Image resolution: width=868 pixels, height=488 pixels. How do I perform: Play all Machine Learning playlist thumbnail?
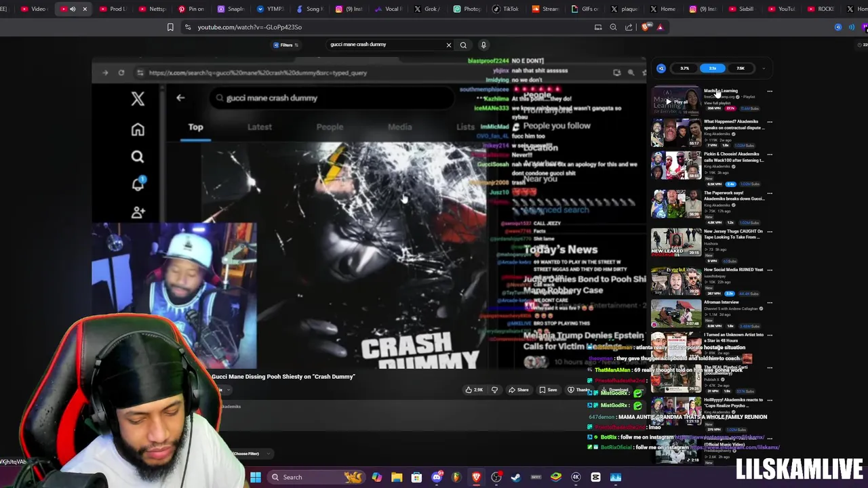coord(676,100)
